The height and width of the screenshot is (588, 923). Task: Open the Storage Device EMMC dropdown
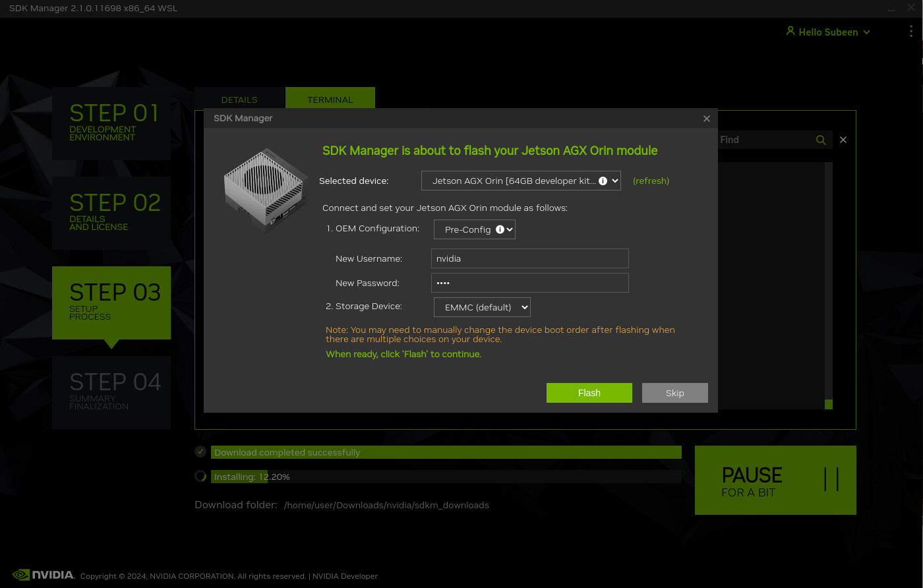[x=482, y=307]
